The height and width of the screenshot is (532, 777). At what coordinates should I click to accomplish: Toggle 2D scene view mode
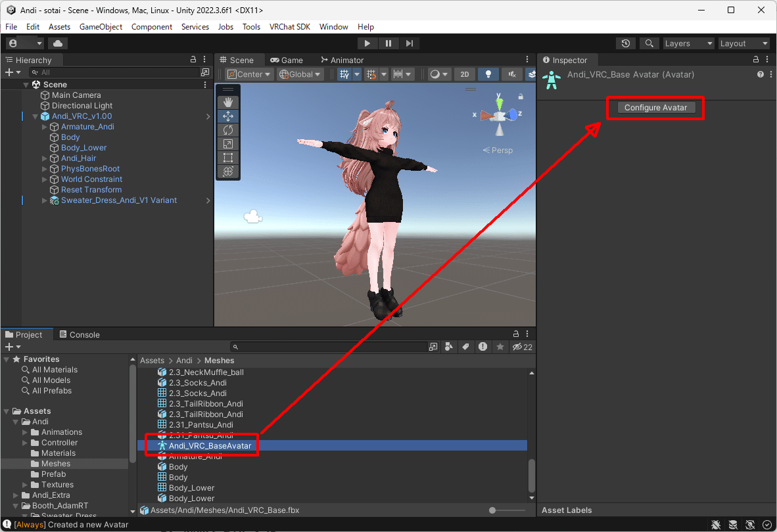click(x=464, y=74)
